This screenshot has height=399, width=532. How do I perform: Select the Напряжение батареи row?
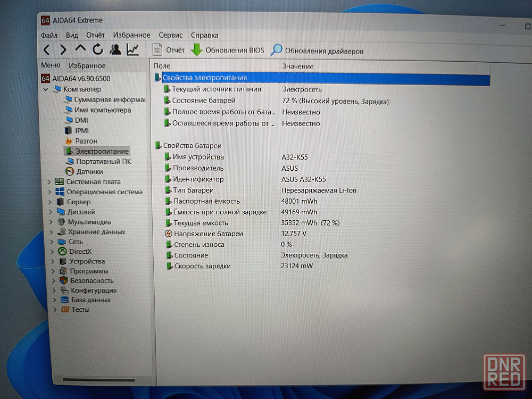[208, 234]
